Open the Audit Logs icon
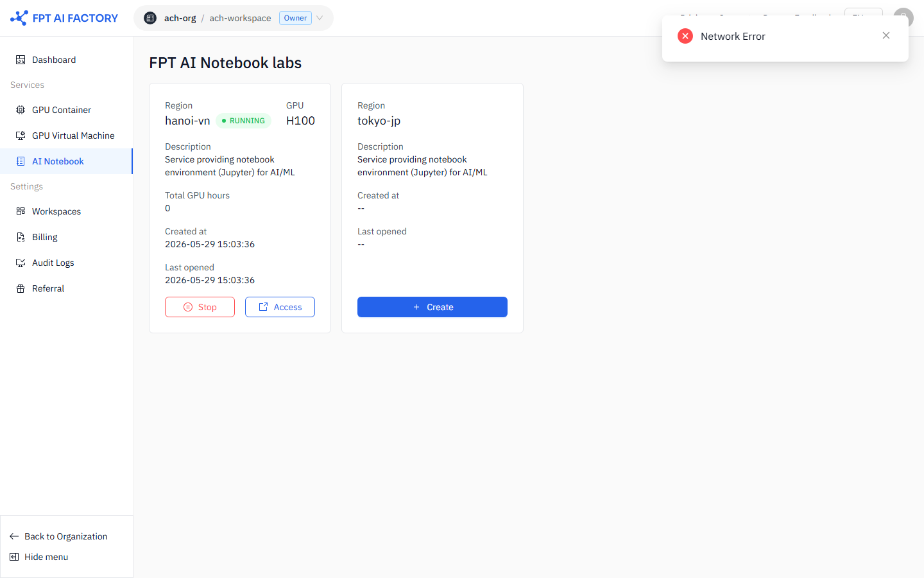This screenshot has height=578, width=924. coord(21,263)
